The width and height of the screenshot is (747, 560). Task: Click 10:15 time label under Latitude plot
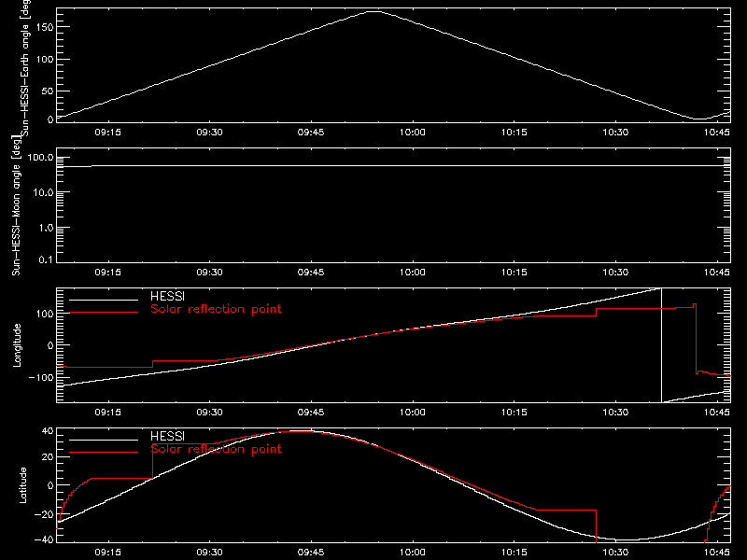pyautogui.click(x=514, y=553)
